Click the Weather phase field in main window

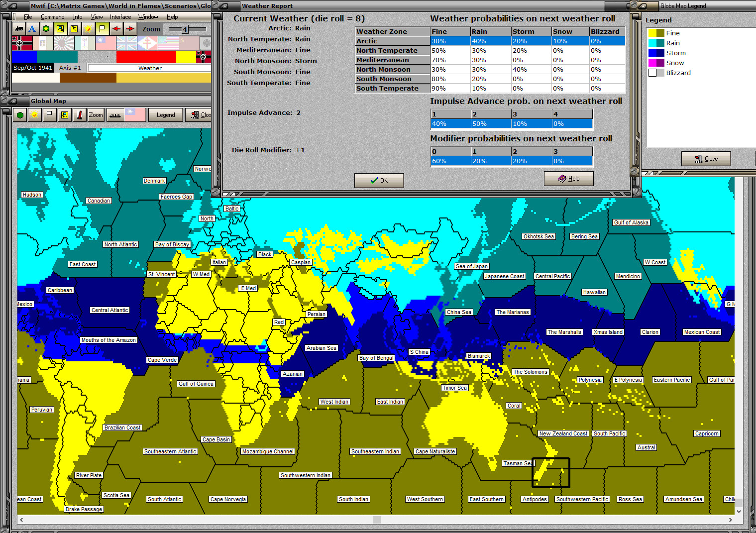coord(150,68)
